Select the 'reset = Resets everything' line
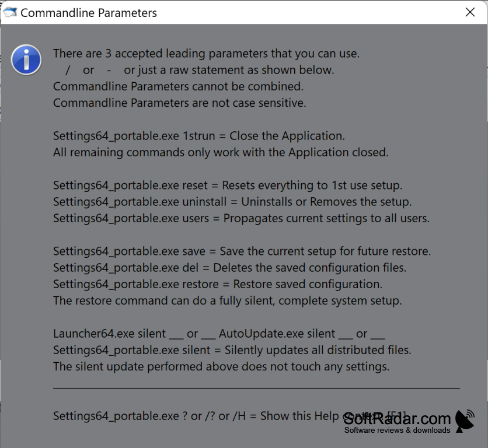The width and height of the screenshot is (488, 448). pos(228,185)
